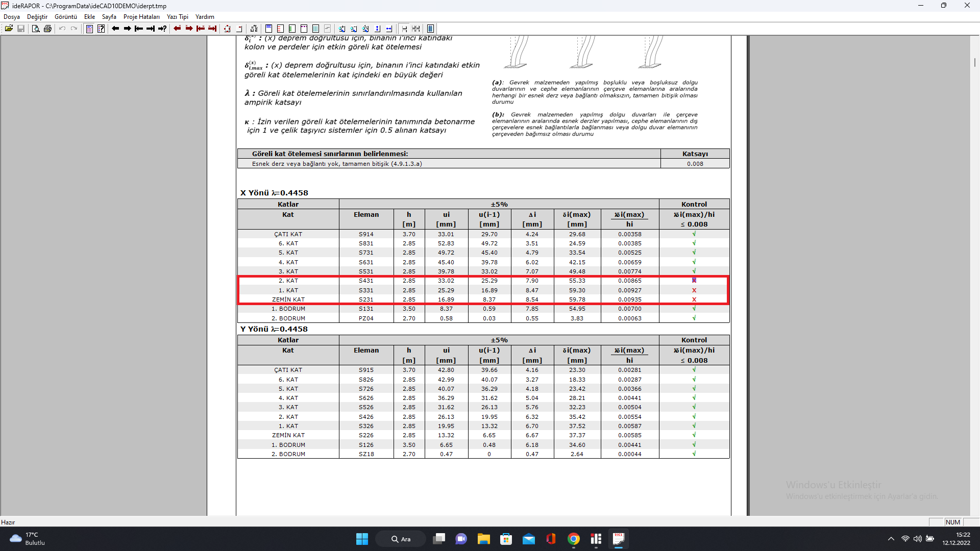
Task: Jump to last project error, red arrow
Action: click(x=212, y=29)
